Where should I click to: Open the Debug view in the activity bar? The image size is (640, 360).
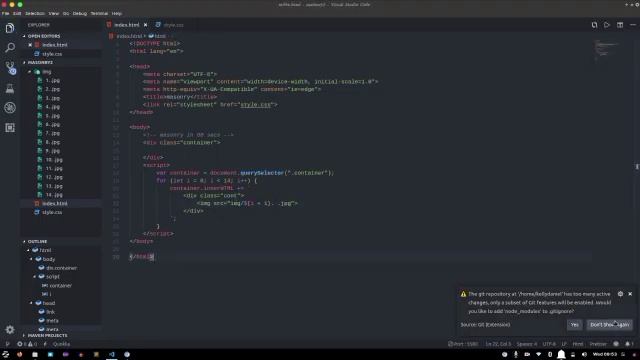10,108
